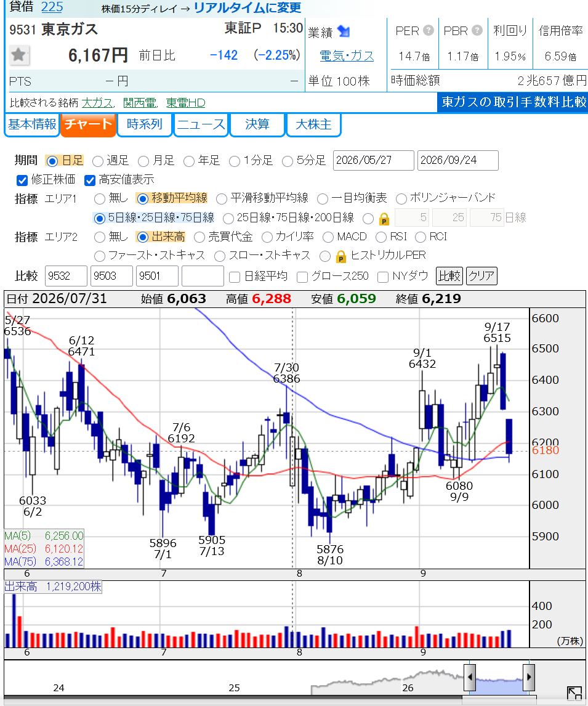Click the 5876 8/10 low label
Image resolution: width=588 pixels, height=706 pixels.
click(330, 554)
